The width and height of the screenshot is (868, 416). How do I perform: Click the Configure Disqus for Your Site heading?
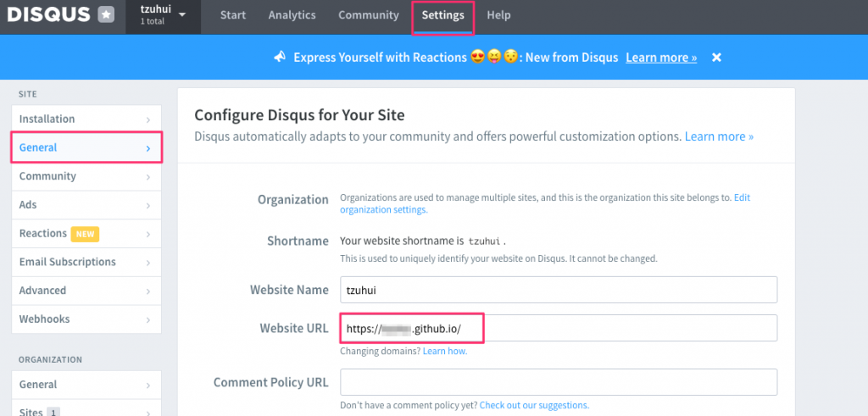299,115
